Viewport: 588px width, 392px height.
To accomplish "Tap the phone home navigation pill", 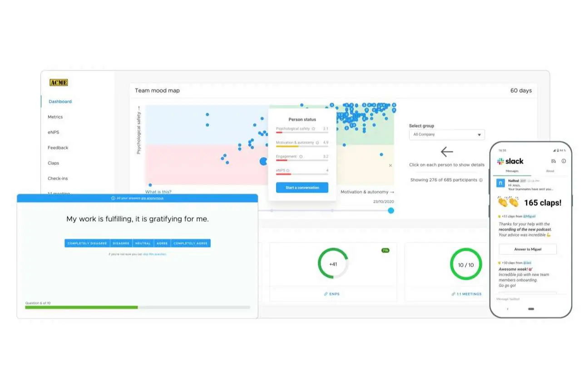I will (531, 309).
